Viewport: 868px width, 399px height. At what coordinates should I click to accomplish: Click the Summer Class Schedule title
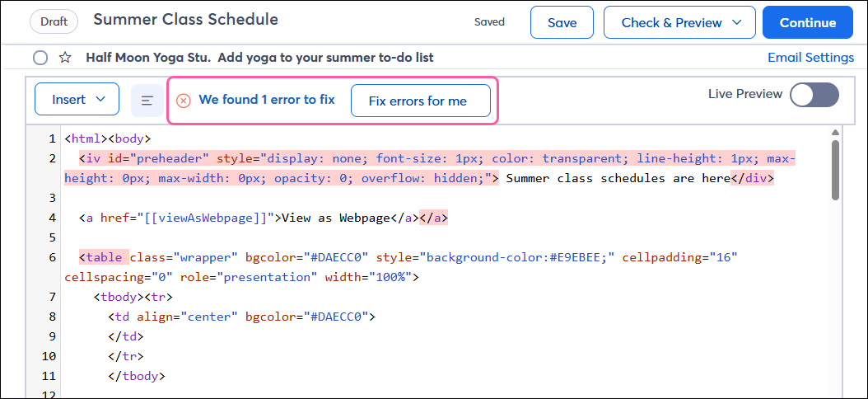coord(185,20)
